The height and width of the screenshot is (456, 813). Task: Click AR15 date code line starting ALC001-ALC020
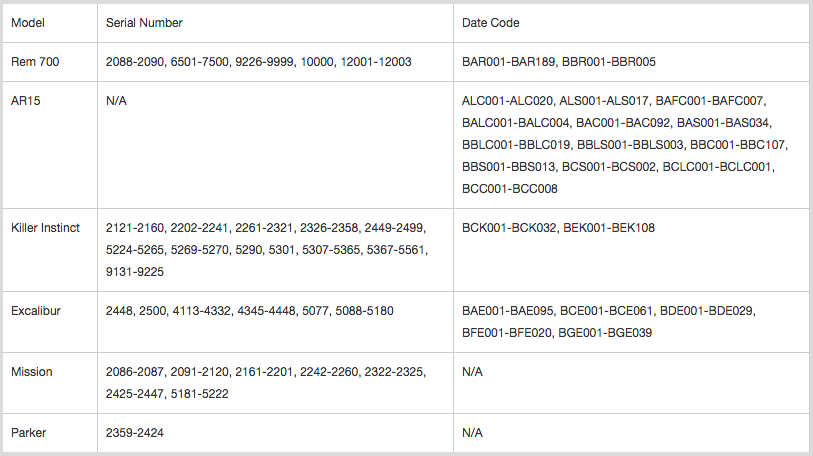coord(614,101)
